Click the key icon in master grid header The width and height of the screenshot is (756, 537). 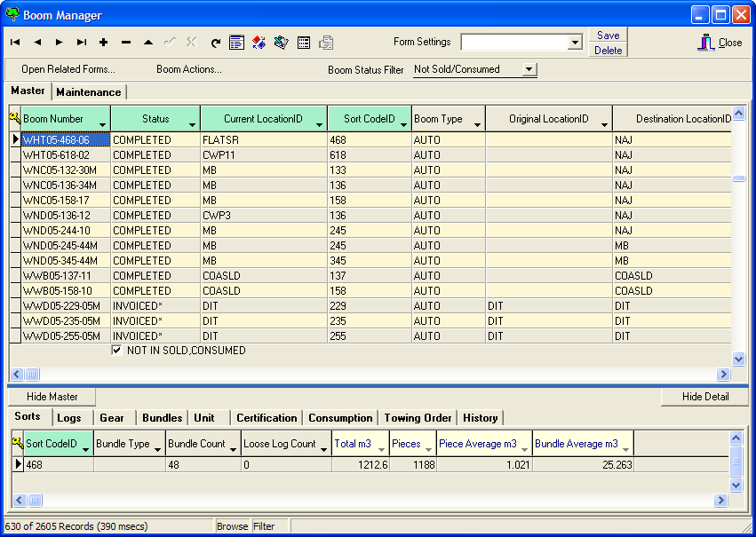click(15, 118)
